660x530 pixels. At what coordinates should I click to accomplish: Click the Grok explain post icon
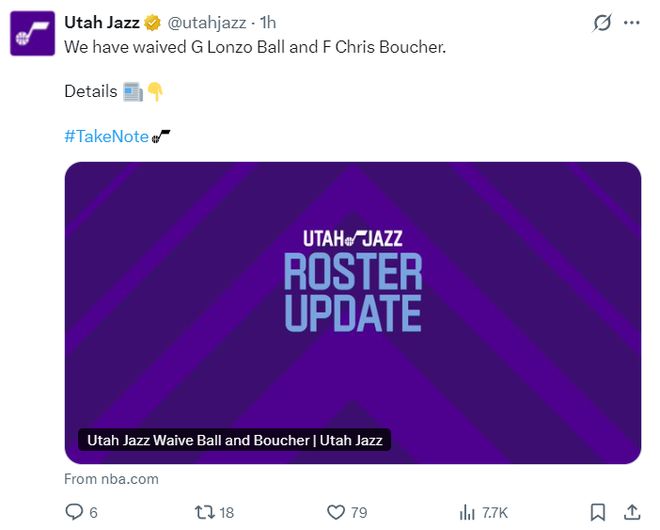(x=602, y=23)
